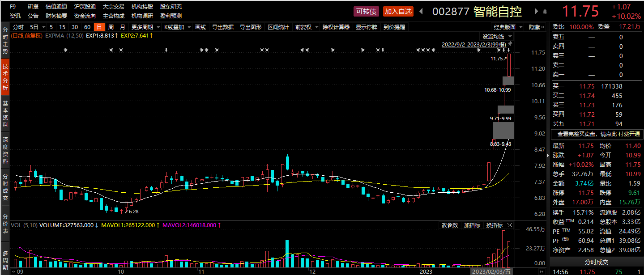Switch to 分时 intraday view
The width and height of the screenshot is (644, 275).
pyautogui.click(x=18, y=27)
